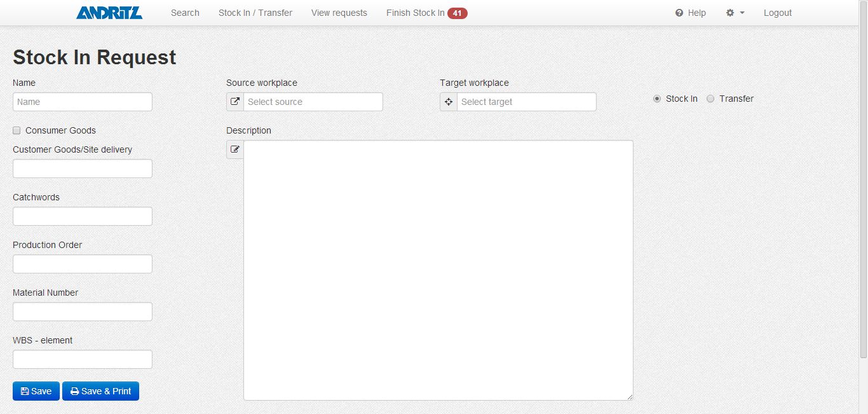Open the settings gear menu

click(735, 13)
